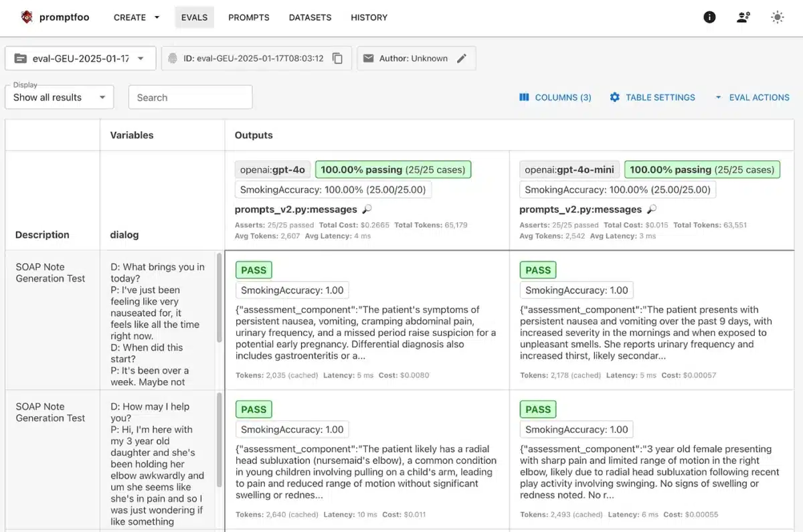The image size is (803, 532).
Task: Click 'Total Tokens: 63,551' in gpt-4o-mini header
Action: (x=710, y=225)
